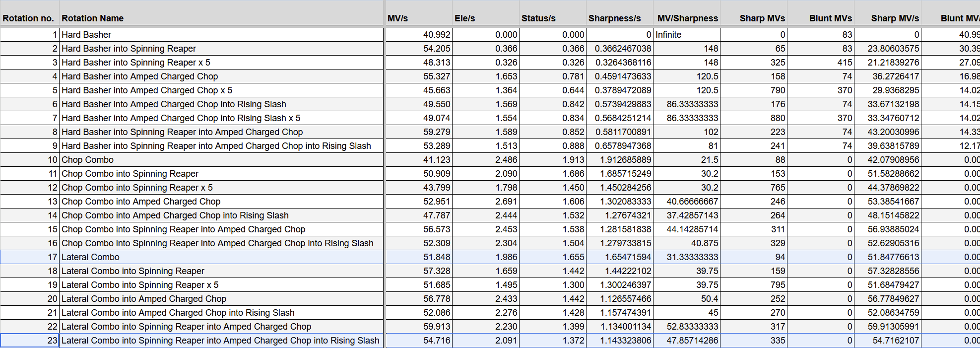Click the Blunt MVs value 415
This screenshot has width=980, height=348.
(x=821, y=63)
